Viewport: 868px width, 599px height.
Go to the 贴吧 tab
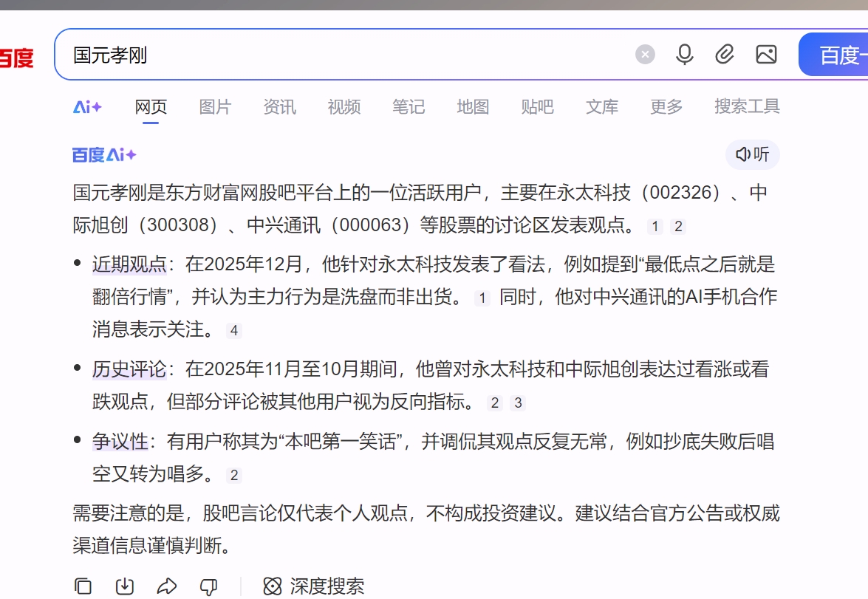[x=537, y=106]
